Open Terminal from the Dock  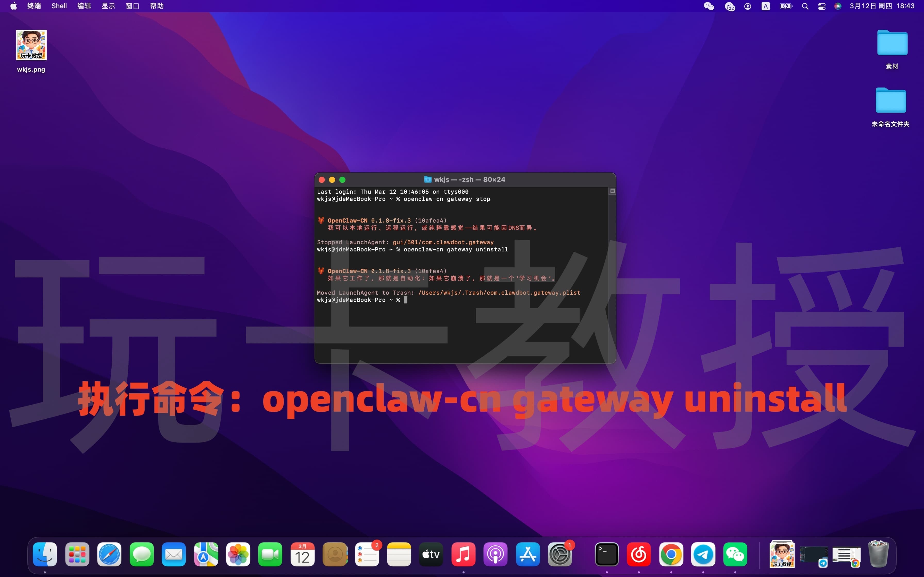(x=607, y=555)
